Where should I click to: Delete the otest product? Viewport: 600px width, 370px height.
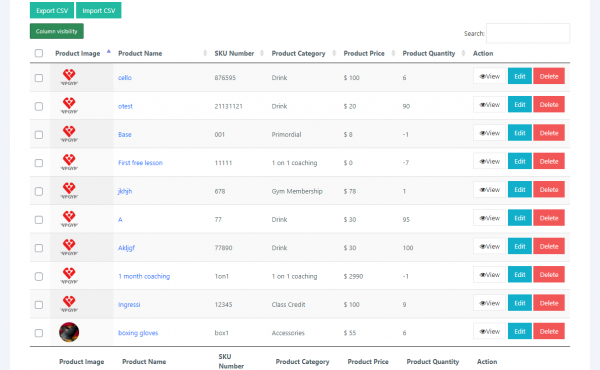tap(549, 104)
